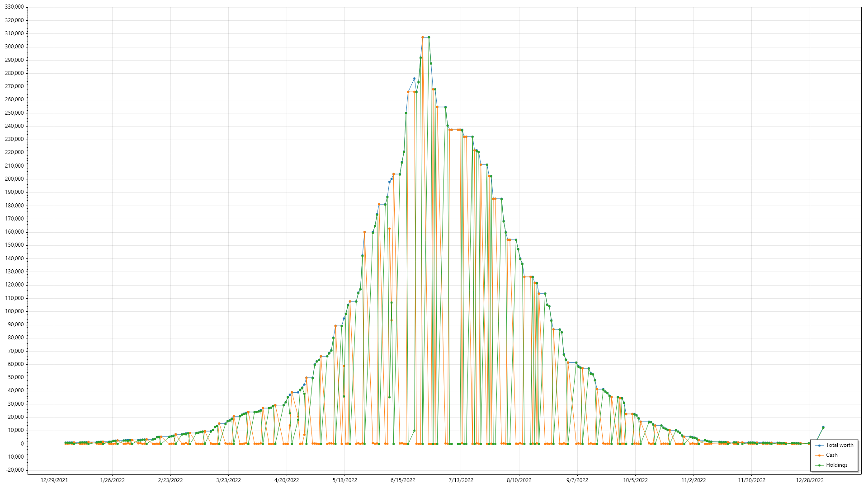Click the orange Cash legend marker
The height and width of the screenshot is (488, 868).
coord(819,455)
